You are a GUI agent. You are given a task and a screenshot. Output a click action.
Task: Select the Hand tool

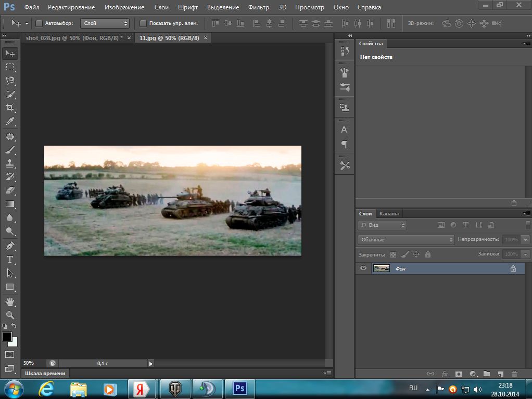pyautogui.click(x=10, y=301)
